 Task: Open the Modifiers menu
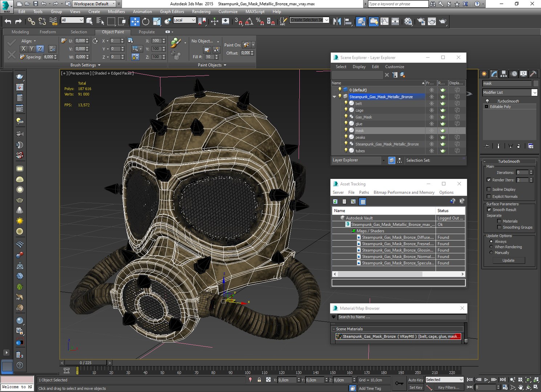coord(116,12)
